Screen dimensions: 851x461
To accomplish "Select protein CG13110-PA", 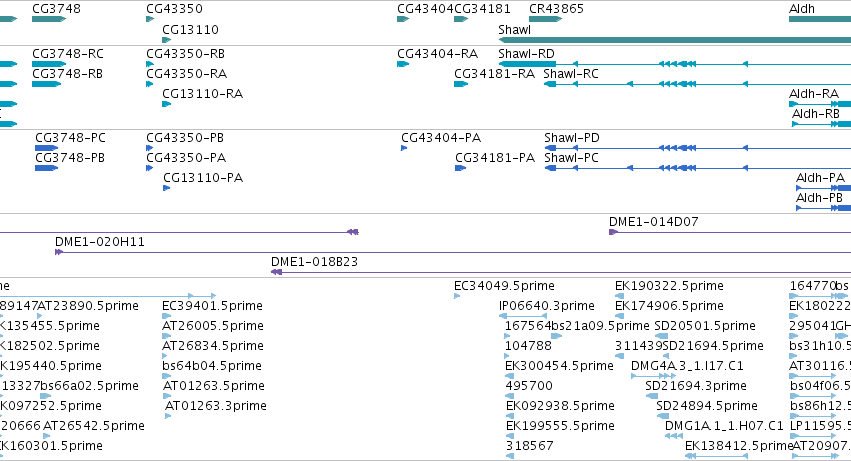I will click(x=203, y=178).
